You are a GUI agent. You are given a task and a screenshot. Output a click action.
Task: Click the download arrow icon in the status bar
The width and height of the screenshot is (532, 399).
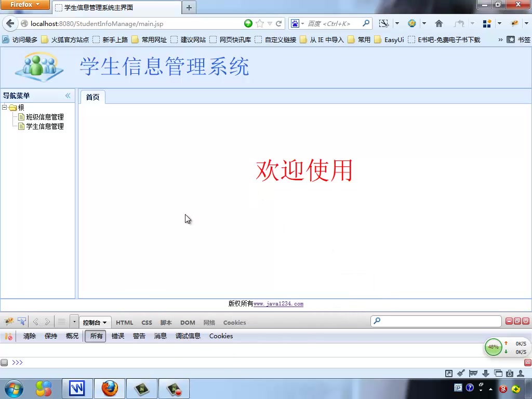[x=486, y=373]
